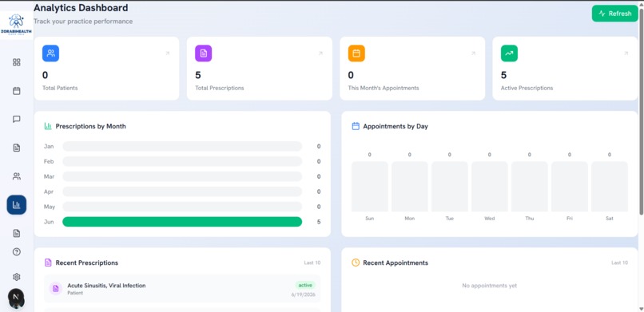This screenshot has height=312, width=644.
Task: Click the Feb month label
Action: (x=49, y=161)
